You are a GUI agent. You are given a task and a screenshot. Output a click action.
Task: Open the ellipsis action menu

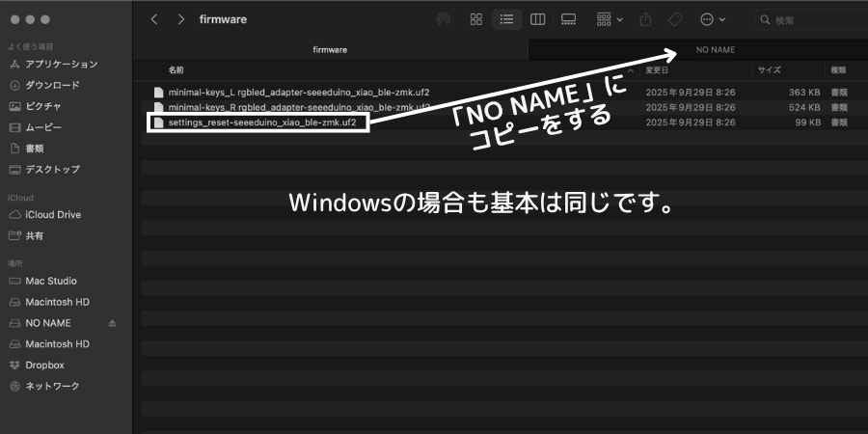pyautogui.click(x=712, y=19)
